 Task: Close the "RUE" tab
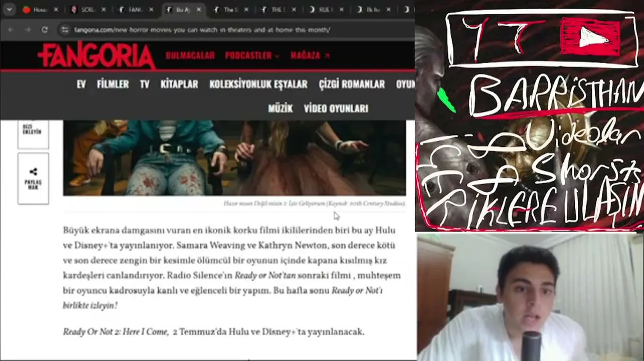[342, 10]
